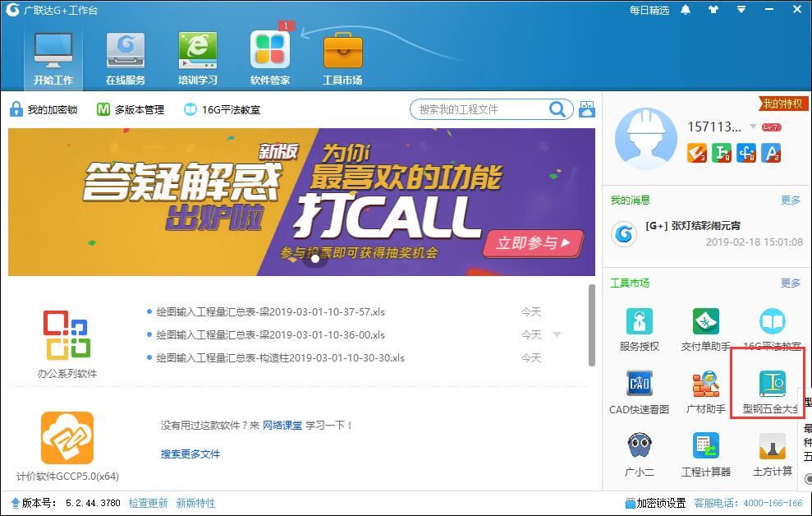The width and height of the screenshot is (812, 516).
Task: Open the 土方计算 tool
Action: [772, 454]
